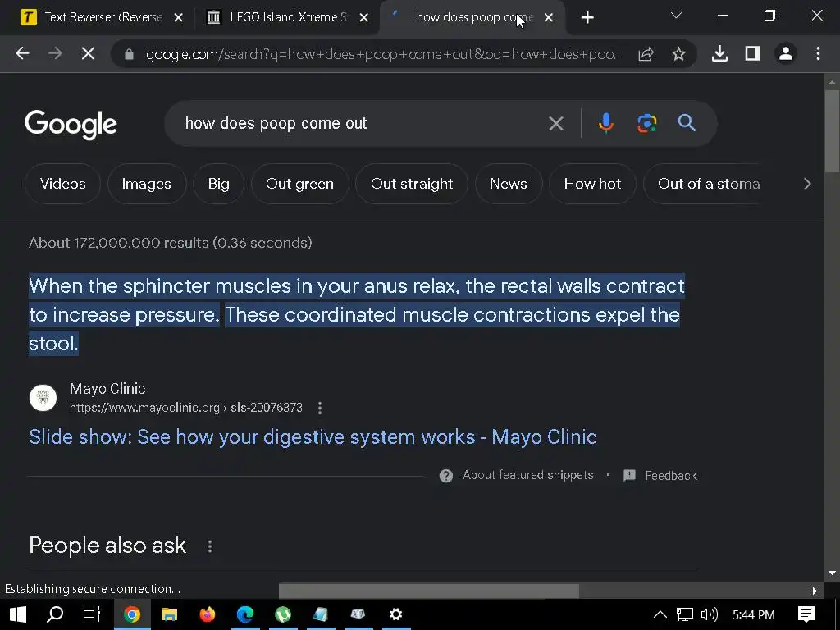Viewport: 840px width, 630px height.
Task: Open the Chrome profile menu
Action: pos(785,53)
